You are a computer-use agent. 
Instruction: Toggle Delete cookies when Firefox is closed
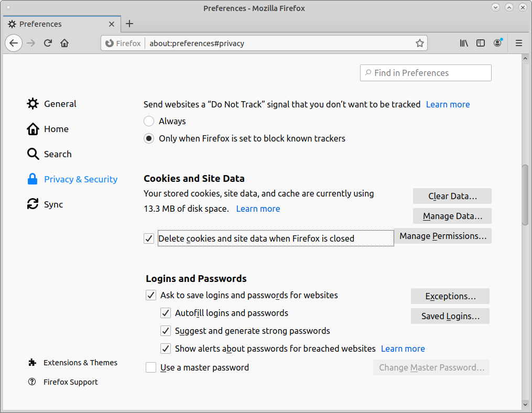point(149,238)
